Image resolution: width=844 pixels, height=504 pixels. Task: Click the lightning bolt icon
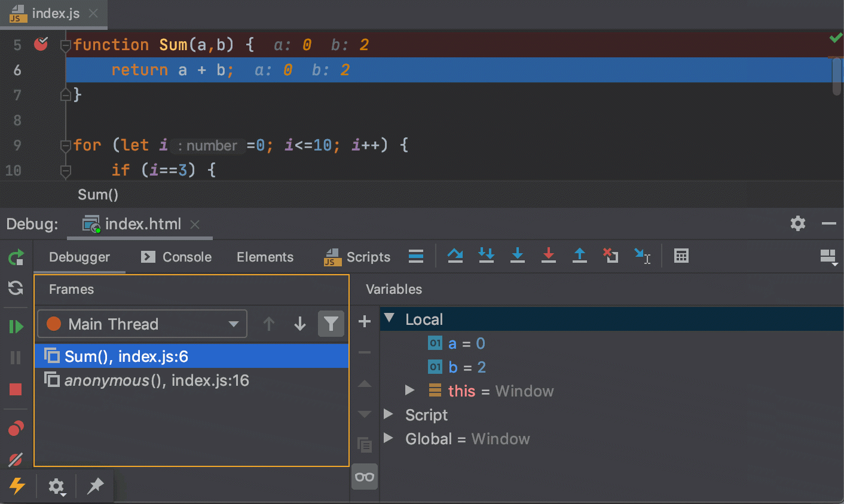17,486
